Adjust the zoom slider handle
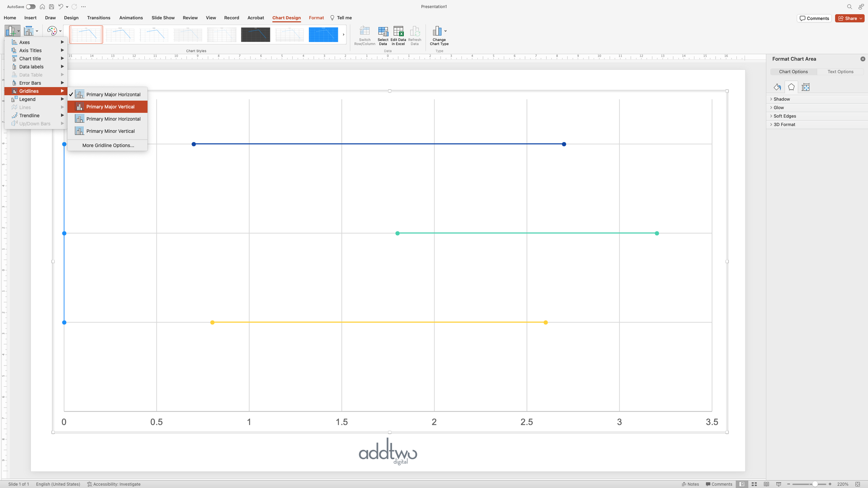Viewport: 868px width, 488px height. [815, 484]
